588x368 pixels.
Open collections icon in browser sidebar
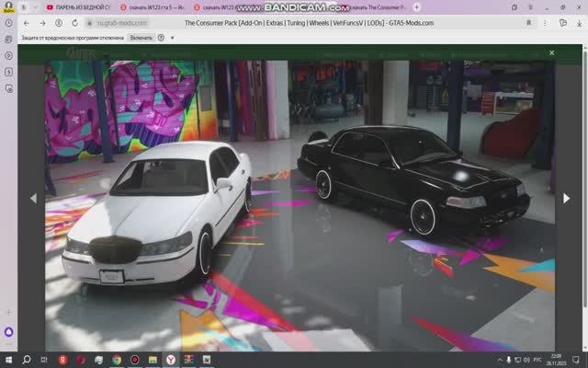click(x=8, y=39)
